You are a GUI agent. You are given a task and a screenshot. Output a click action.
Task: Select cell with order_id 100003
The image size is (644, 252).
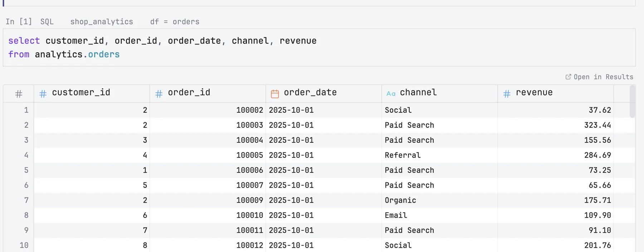(x=208, y=125)
